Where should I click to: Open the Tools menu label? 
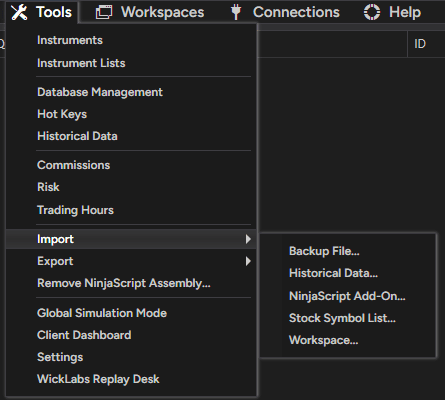tap(54, 12)
